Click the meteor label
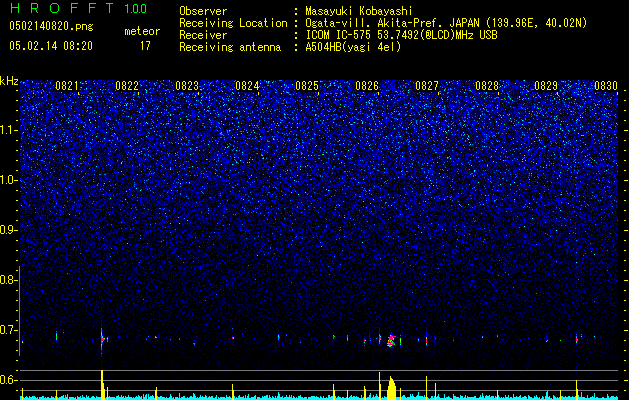Viewport: 629px width, 400px height. (142, 31)
